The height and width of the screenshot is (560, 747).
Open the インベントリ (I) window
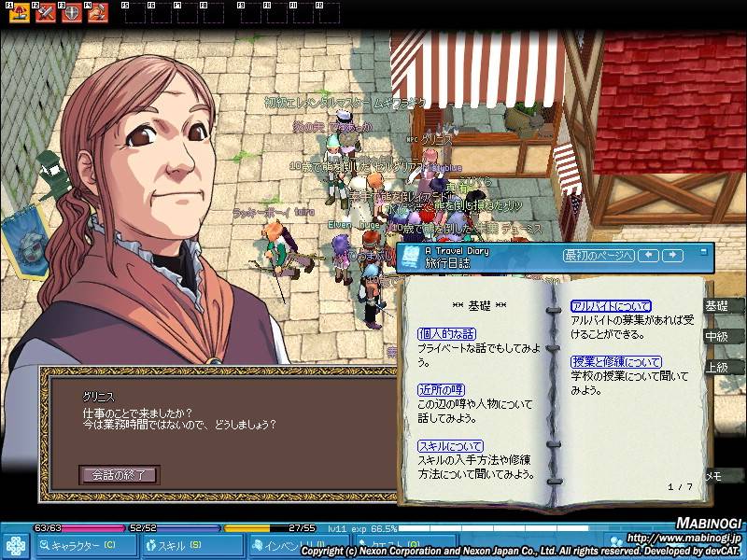point(298,546)
